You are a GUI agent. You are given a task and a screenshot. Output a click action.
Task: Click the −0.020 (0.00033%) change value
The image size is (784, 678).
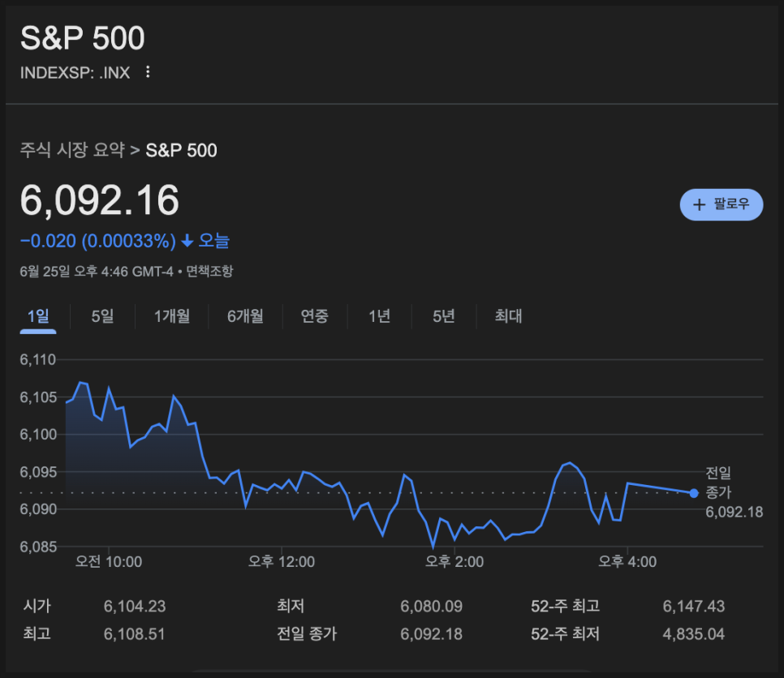(x=98, y=241)
